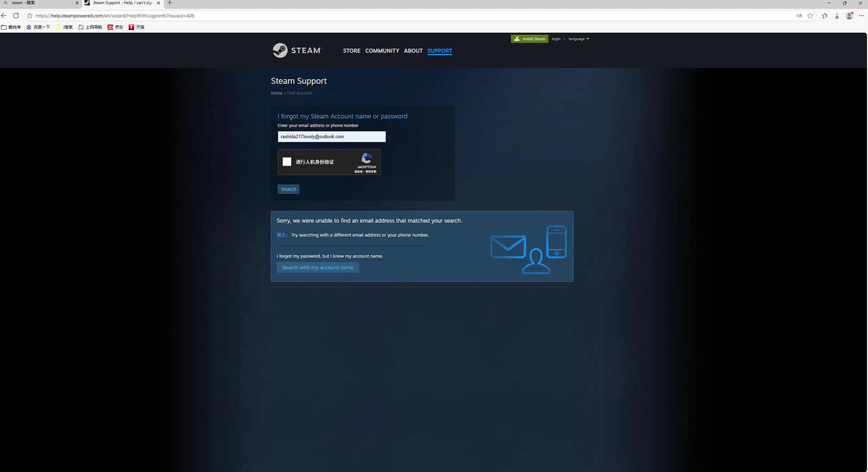Click 'Sorry, we were unable to find' message
Image resolution: width=868 pixels, height=472 pixels.
[369, 221]
